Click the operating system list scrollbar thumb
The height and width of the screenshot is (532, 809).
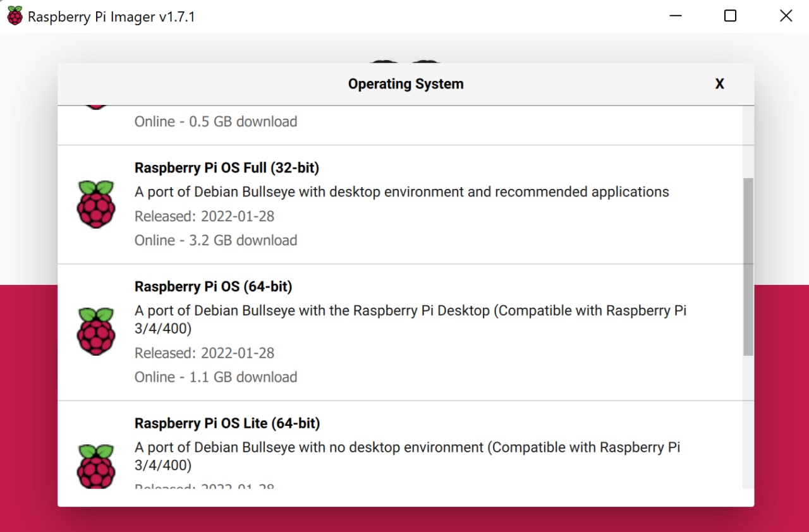[748, 267]
